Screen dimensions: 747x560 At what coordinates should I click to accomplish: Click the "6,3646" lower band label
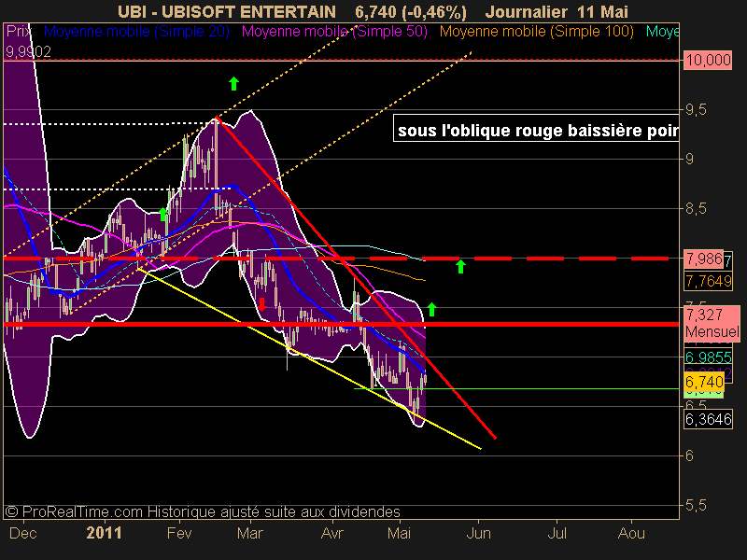click(x=709, y=419)
